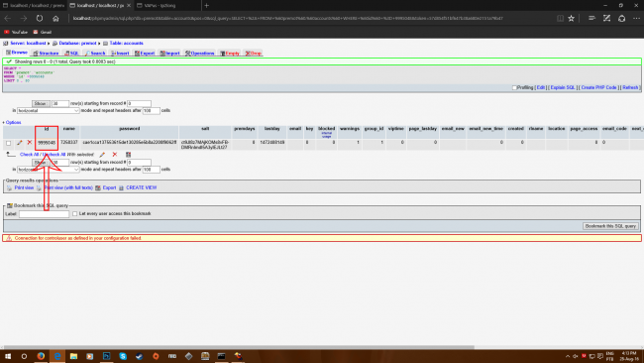Expand the Options link
Screen dimensions: 644x363
pyautogui.click(x=13, y=122)
